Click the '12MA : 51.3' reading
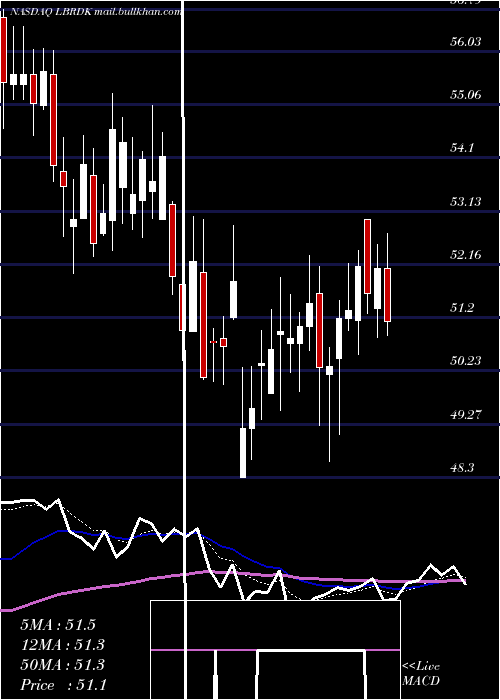This screenshot has width=500, height=700. click(x=62, y=645)
